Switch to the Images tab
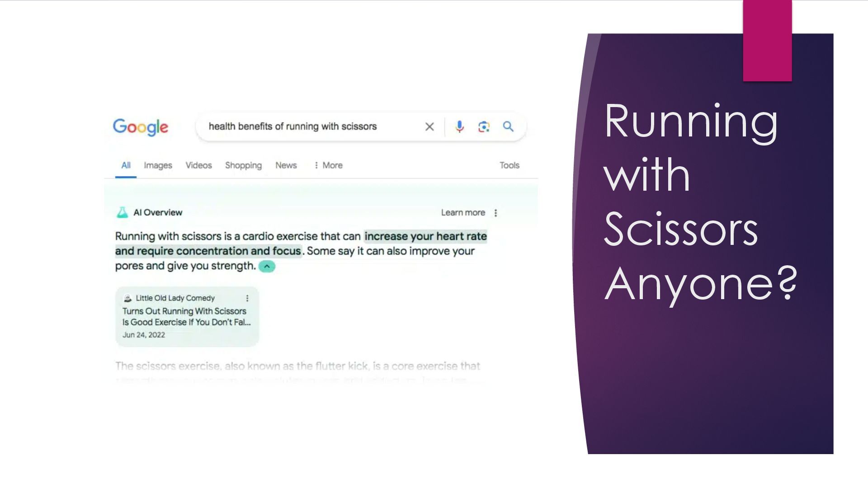The height and width of the screenshot is (488, 868). click(x=158, y=165)
